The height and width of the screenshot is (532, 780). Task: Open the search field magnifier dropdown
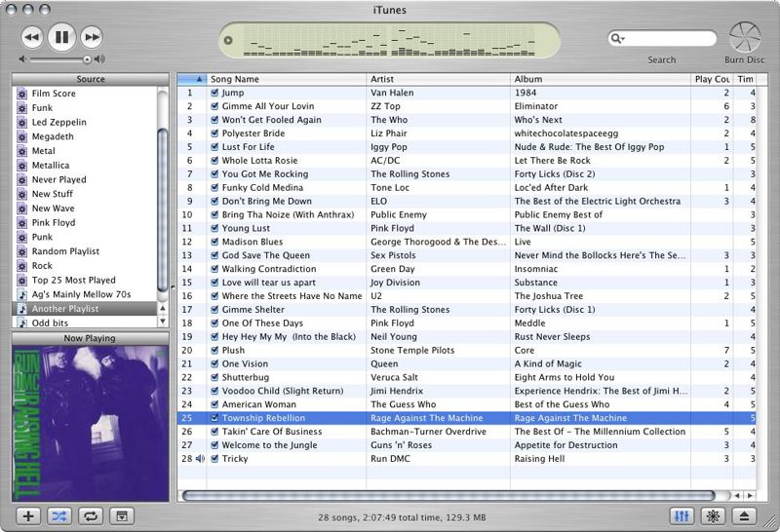click(618, 38)
